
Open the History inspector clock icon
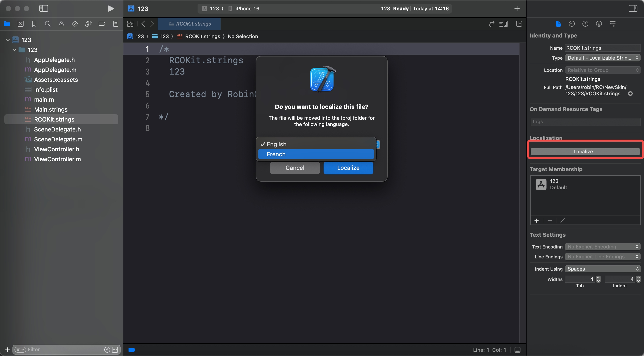[x=572, y=24]
